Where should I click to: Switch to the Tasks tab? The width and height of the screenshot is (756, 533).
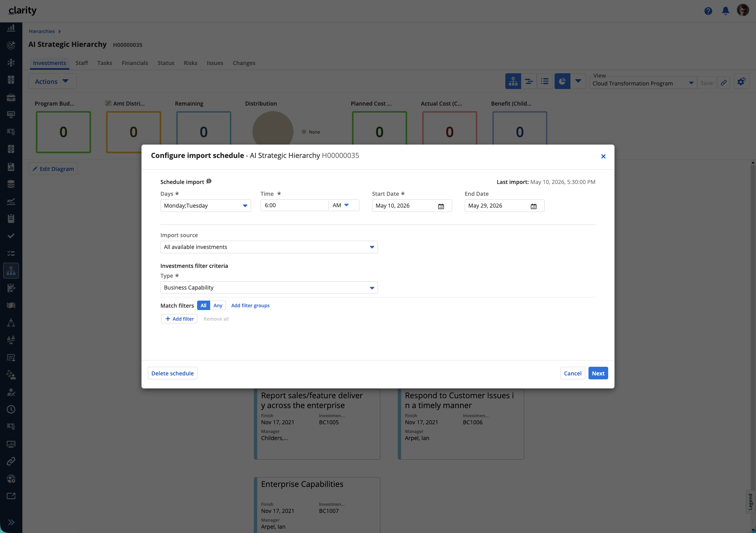(105, 63)
